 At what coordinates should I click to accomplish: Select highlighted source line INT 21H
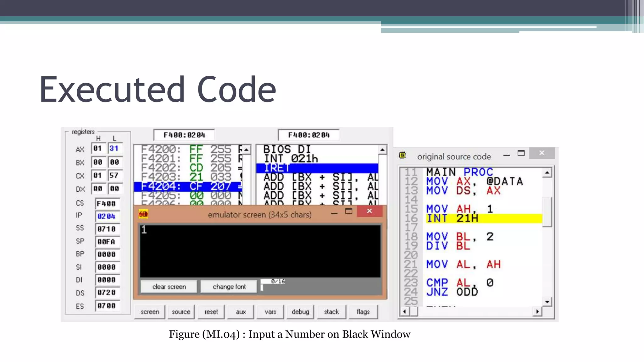484,218
